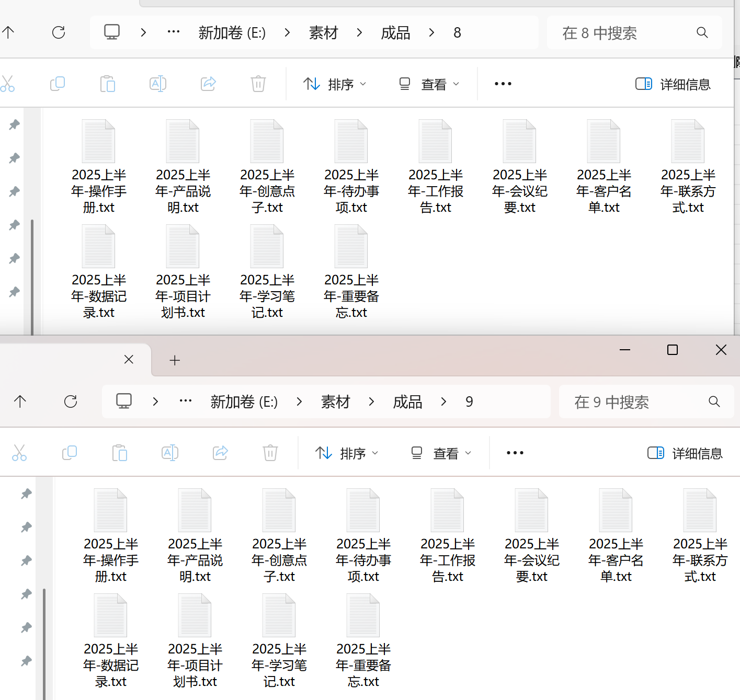Toggle the 详细信息 pane in folder 9
740x700 pixels.
click(x=685, y=453)
